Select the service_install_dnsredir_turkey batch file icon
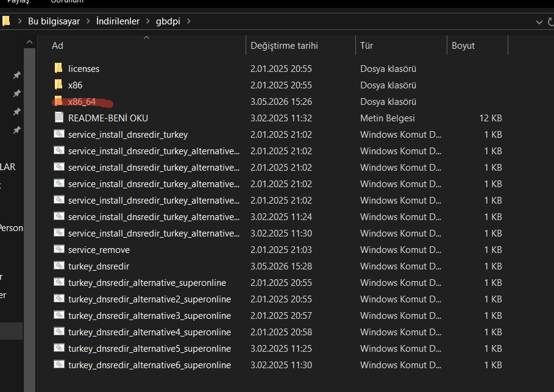The image size is (554, 392). pyautogui.click(x=59, y=134)
